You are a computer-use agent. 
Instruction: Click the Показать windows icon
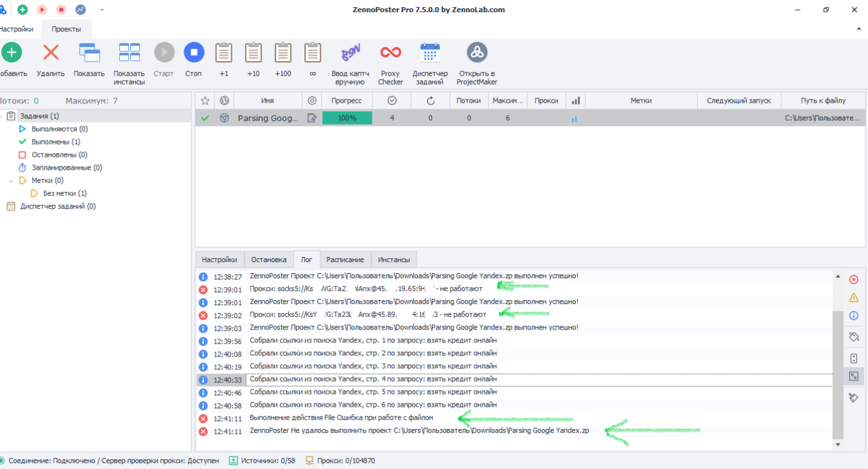(x=89, y=53)
